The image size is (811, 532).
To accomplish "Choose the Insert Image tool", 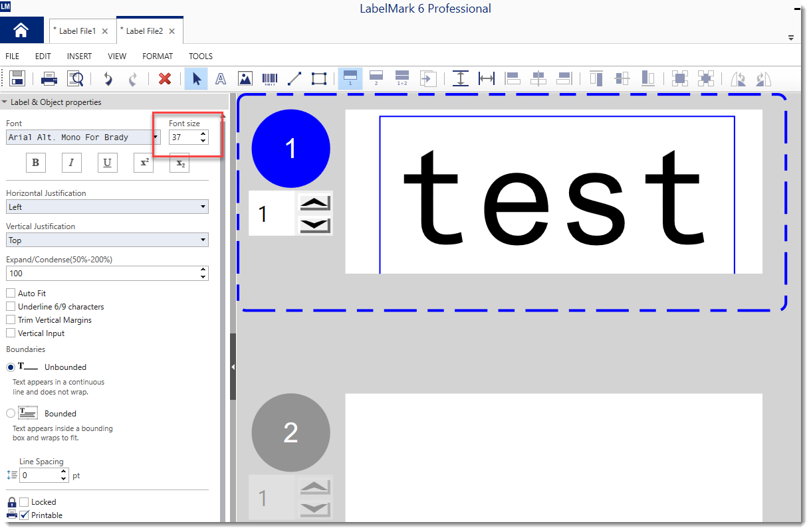I will tap(245, 78).
